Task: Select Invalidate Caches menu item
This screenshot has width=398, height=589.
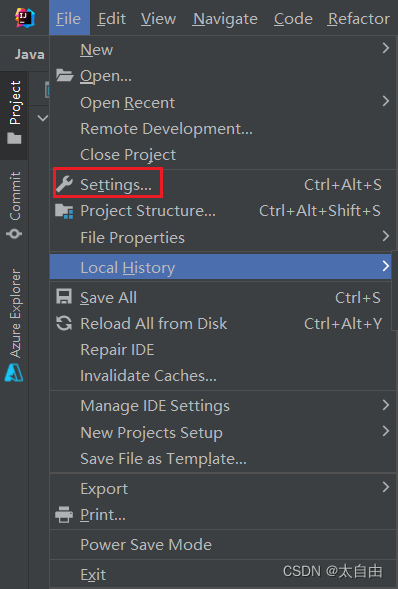Action: pyautogui.click(x=148, y=376)
